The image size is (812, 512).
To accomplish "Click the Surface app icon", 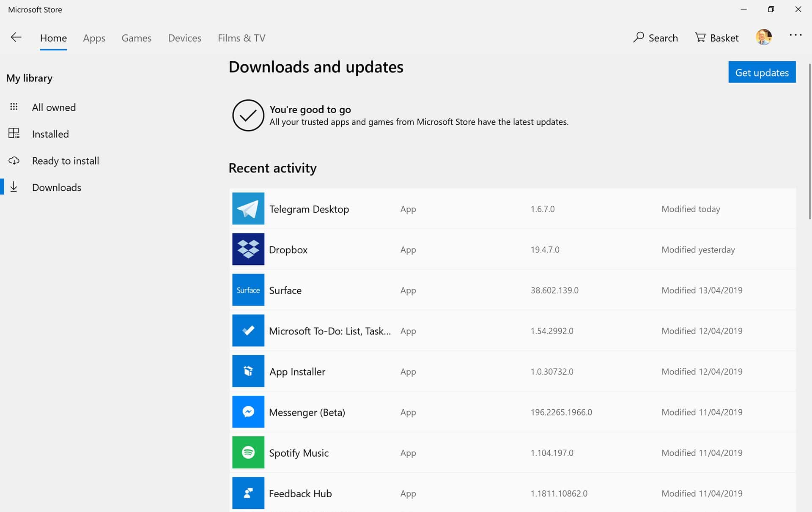I will [x=248, y=290].
